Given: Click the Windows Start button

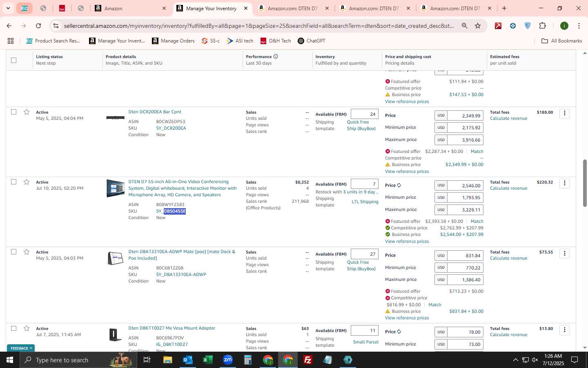Looking at the screenshot, I should (10, 360).
